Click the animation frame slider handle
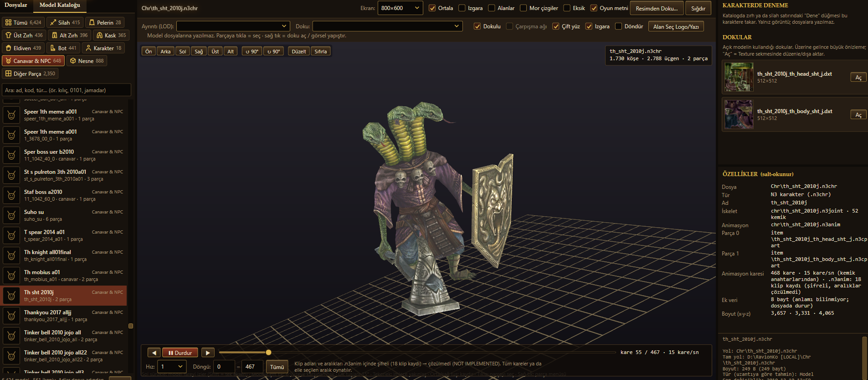Image resolution: width=868 pixels, height=380 pixels. click(x=268, y=352)
